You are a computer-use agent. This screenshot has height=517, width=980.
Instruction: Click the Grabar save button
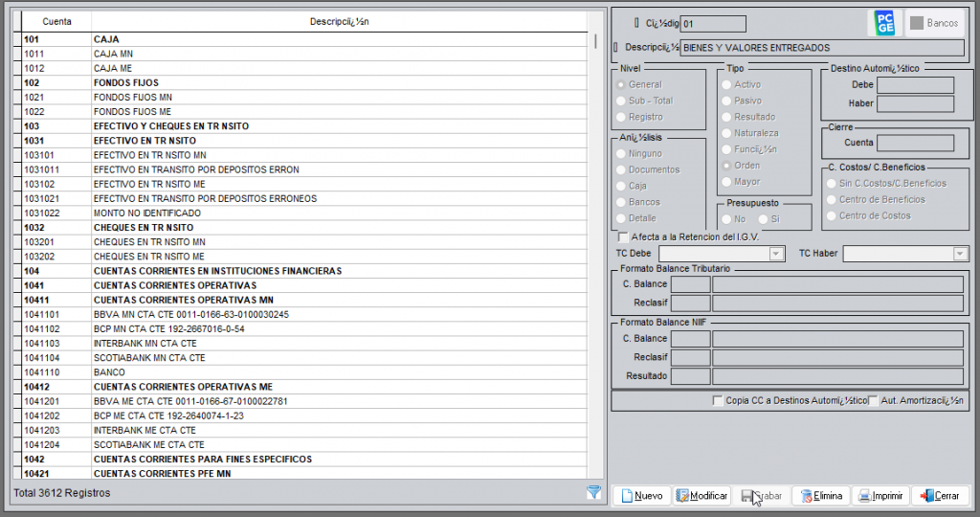(x=761, y=496)
